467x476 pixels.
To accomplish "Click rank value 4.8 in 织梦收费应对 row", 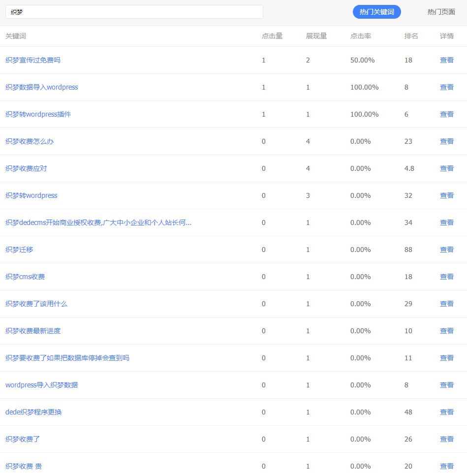I will (x=409, y=168).
